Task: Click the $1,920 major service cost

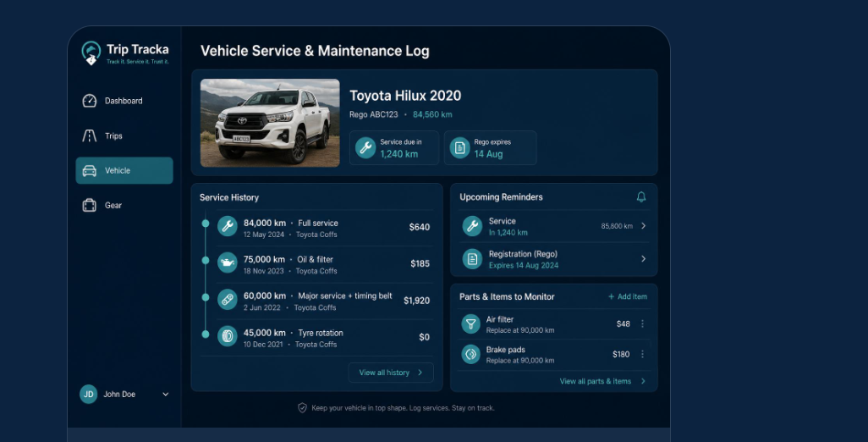Action: point(416,301)
